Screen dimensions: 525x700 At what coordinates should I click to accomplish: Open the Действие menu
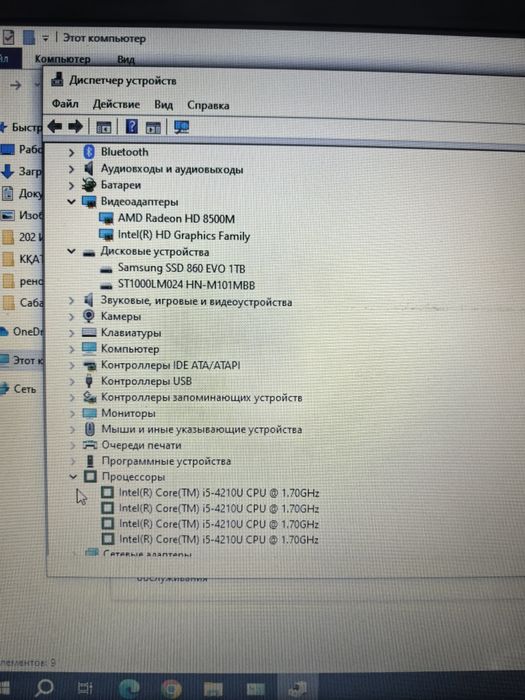[116, 104]
